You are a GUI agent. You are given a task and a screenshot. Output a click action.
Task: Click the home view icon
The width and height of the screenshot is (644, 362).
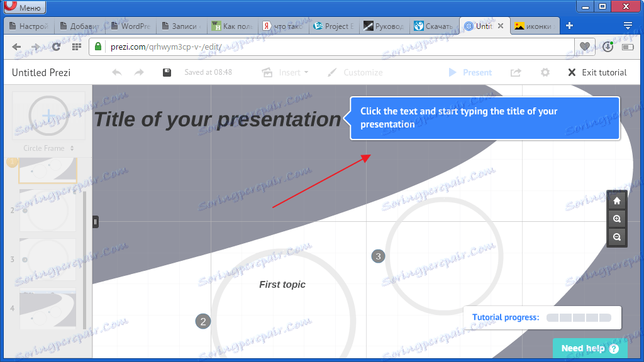pyautogui.click(x=617, y=200)
